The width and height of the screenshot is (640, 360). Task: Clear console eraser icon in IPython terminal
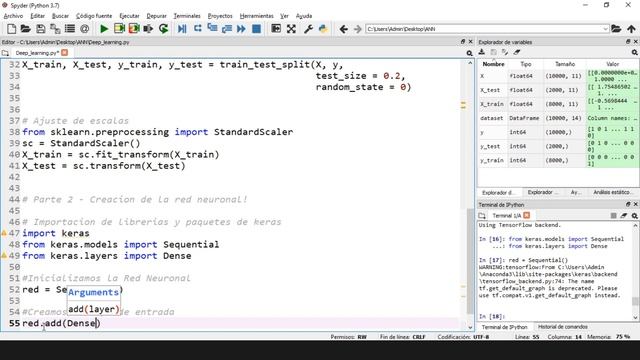coord(624,216)
